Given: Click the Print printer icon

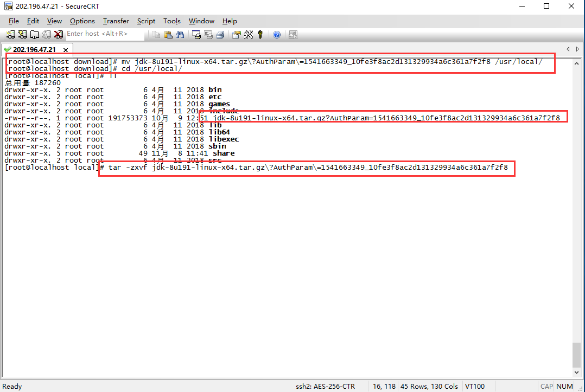Looking at the screenshot, I should 220,35.
